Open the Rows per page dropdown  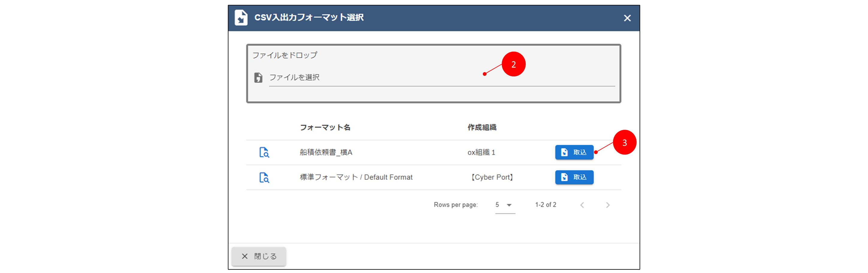pos(504,205)
